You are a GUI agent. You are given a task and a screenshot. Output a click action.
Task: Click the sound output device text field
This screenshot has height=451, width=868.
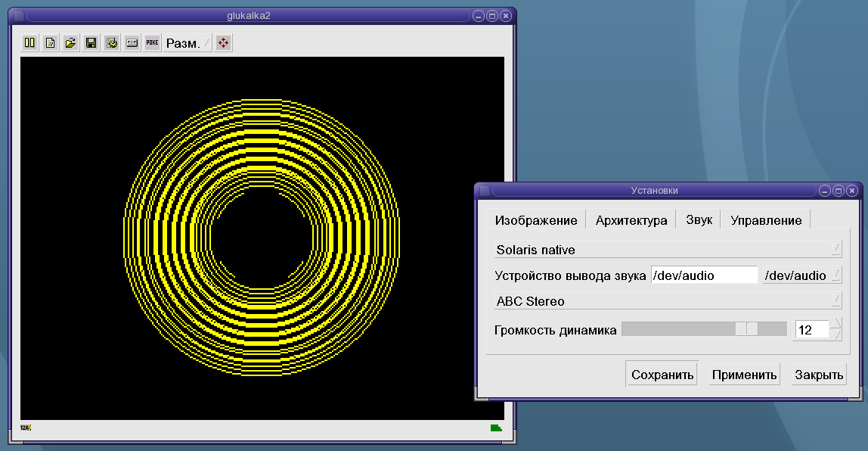pyautogui.click(x=704, y=275)
